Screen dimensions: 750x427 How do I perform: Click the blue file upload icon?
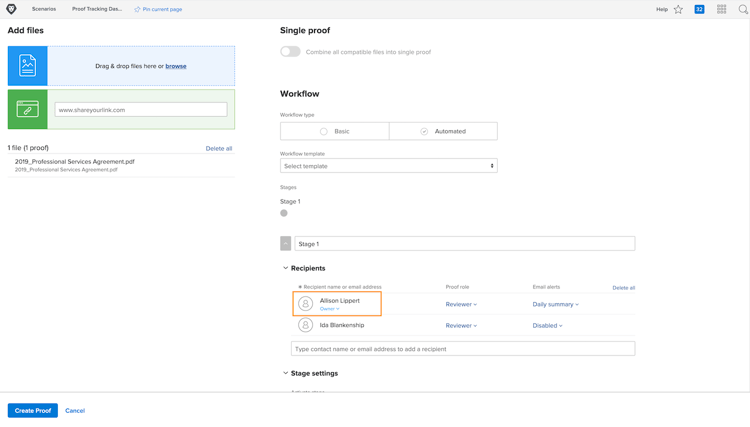[27, 66]
